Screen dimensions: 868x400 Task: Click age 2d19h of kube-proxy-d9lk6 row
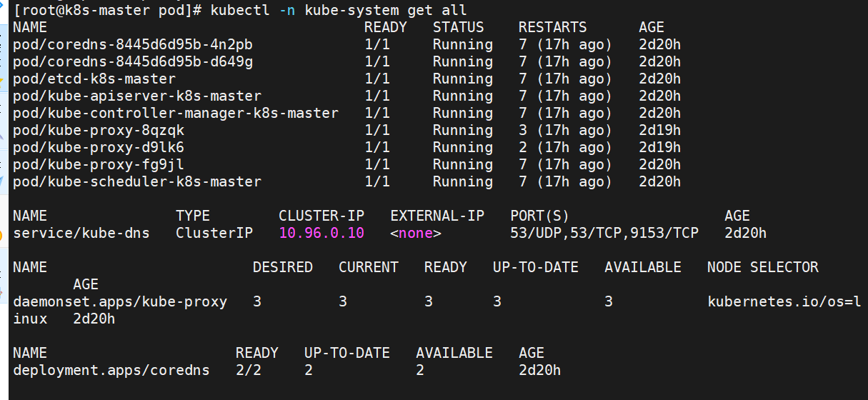(x=660, y=147)
